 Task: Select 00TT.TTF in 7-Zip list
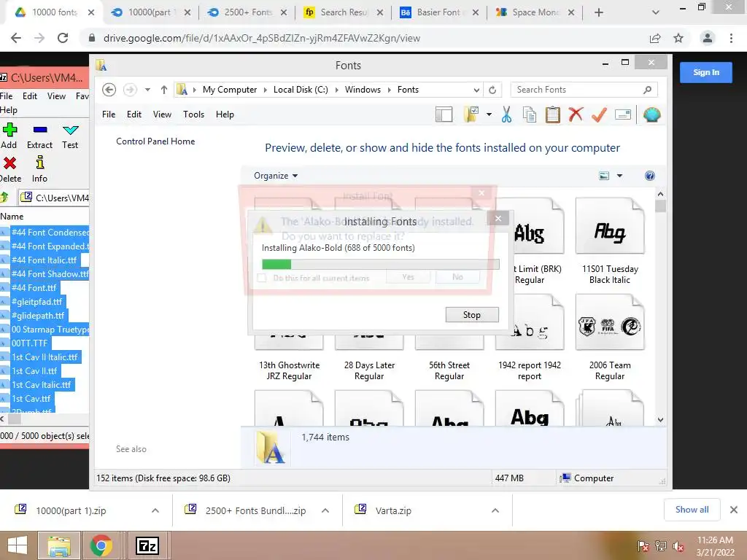tap(29, 343)
